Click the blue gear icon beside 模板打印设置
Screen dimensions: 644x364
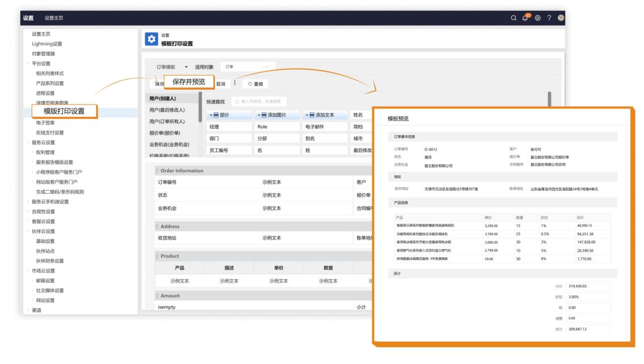(x=151, y=39)
